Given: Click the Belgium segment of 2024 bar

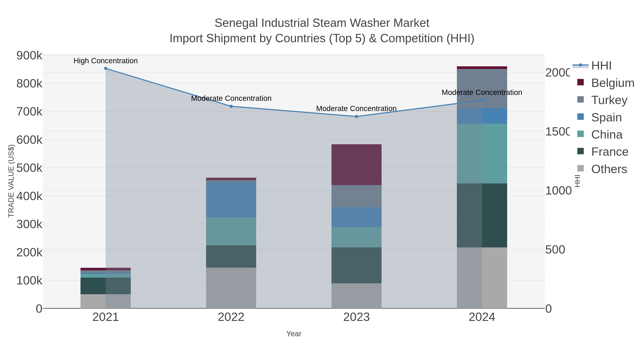Looking at the screenshot, I should [x=482, y=68].
